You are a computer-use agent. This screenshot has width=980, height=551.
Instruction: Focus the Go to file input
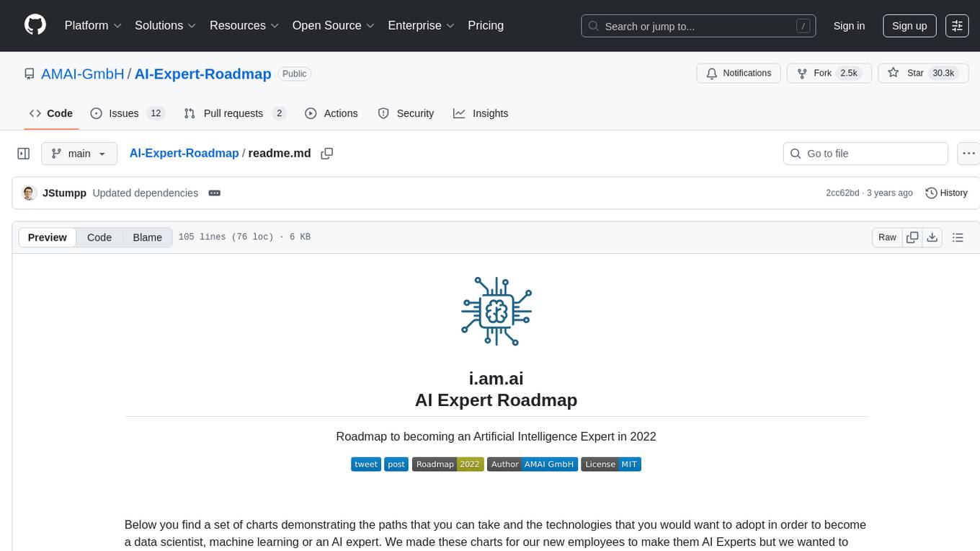tap(865, 154)
